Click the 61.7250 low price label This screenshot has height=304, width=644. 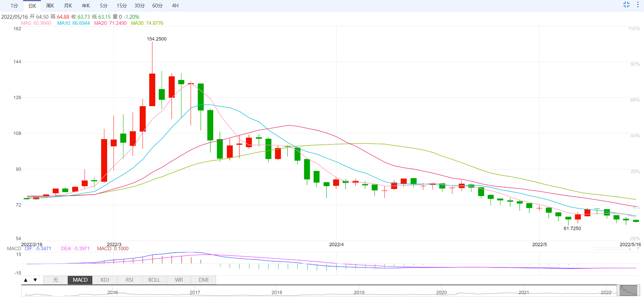572,228
